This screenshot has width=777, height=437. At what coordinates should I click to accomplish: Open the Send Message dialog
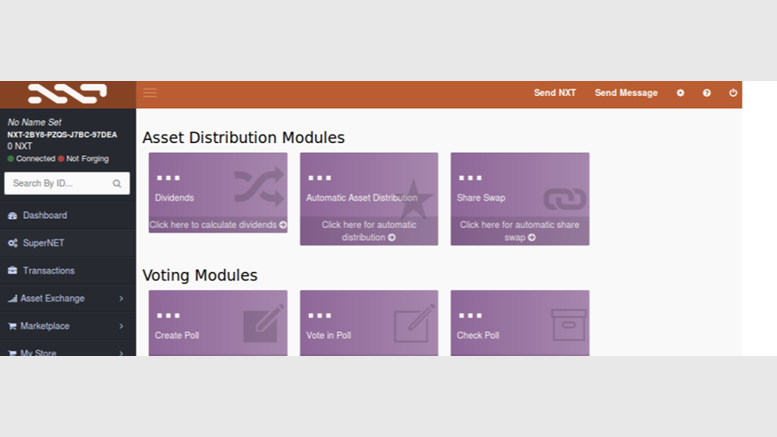pos(626,93)
